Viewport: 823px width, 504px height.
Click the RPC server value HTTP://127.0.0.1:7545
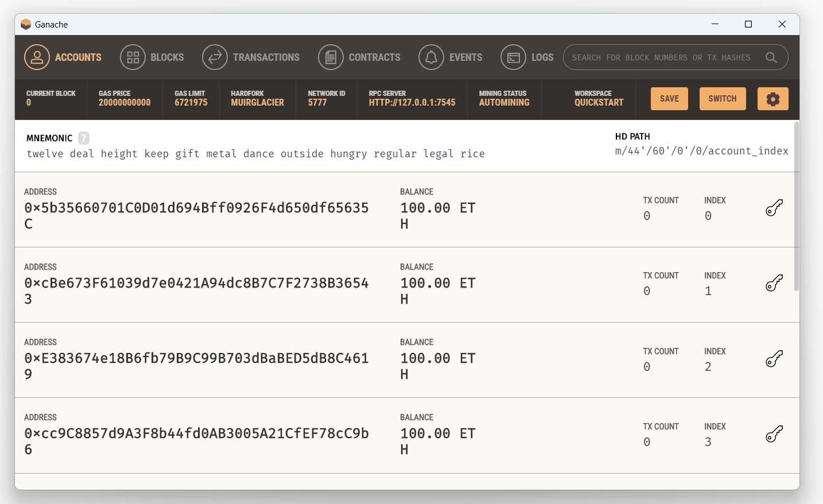[412, 103]
